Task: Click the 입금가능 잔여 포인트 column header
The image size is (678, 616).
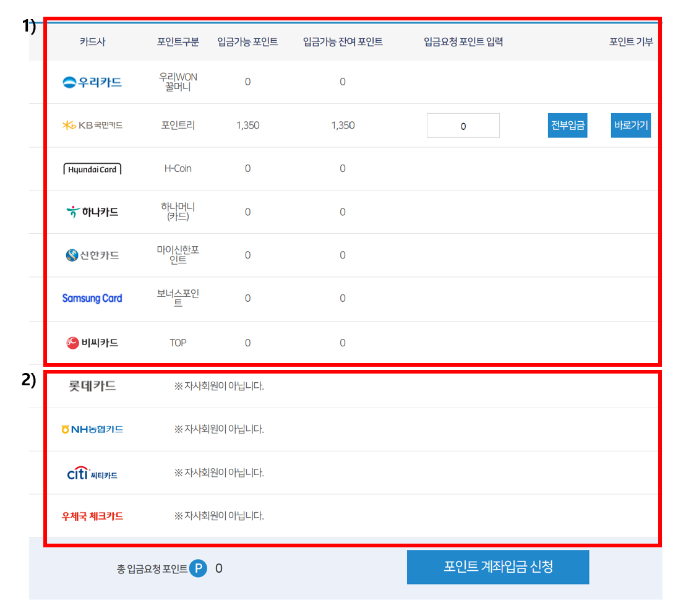Action: (x=343, y=42)
